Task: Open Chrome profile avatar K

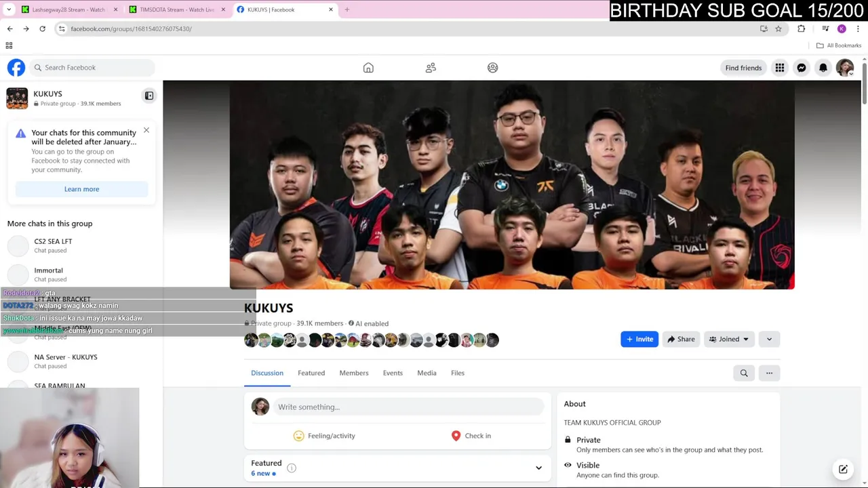Action: coord(842,28)
